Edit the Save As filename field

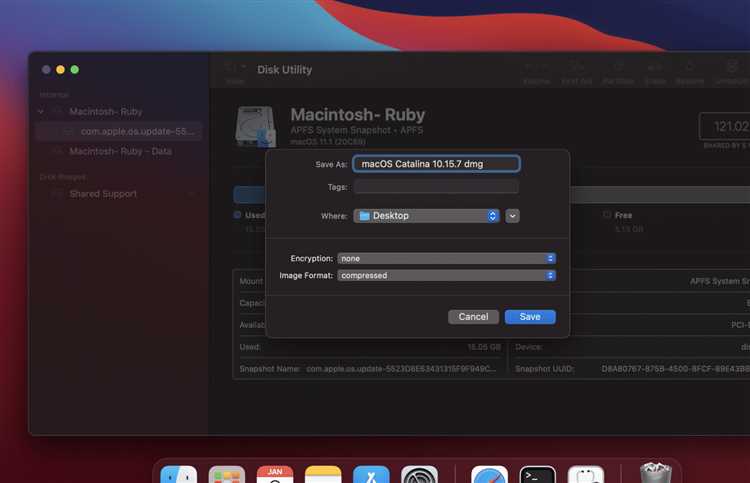(436, 164)
